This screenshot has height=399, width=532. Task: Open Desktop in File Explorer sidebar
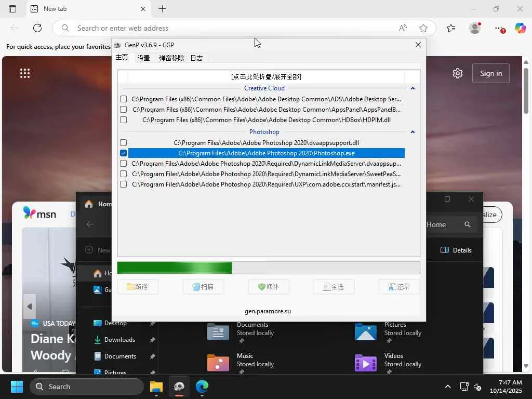coord(115,323)
